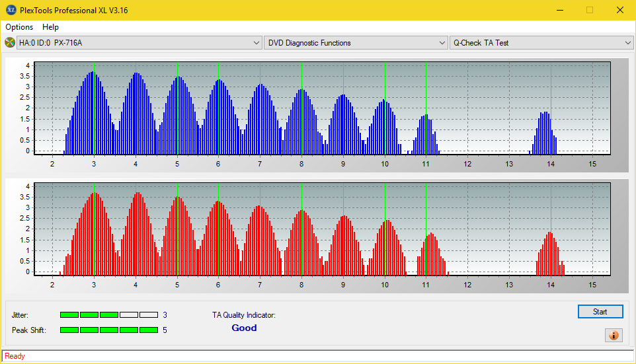Screen dimensions: 636x364
Task: Click the Peak Shift level bar
Action: click(109, 330)
